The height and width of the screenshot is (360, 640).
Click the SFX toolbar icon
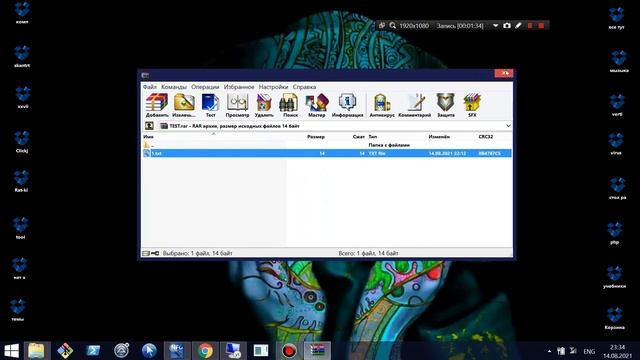pyautogui.click(x=472, y=105)
